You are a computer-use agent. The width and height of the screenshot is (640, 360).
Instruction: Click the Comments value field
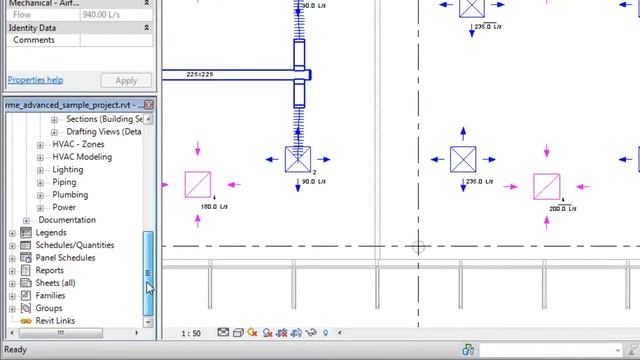coord(116,40)
